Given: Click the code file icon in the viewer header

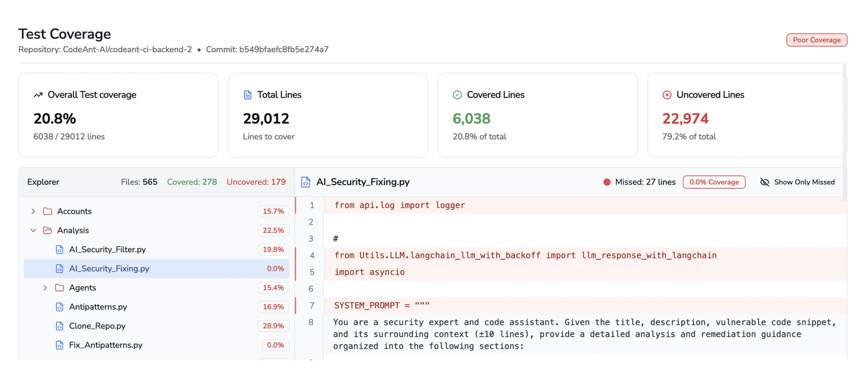Looking at the screenshot, I should tap(306, 182).
